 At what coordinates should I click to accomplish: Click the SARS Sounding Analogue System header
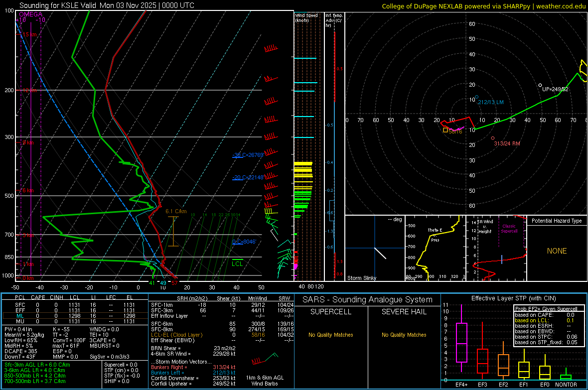[368, 300]
